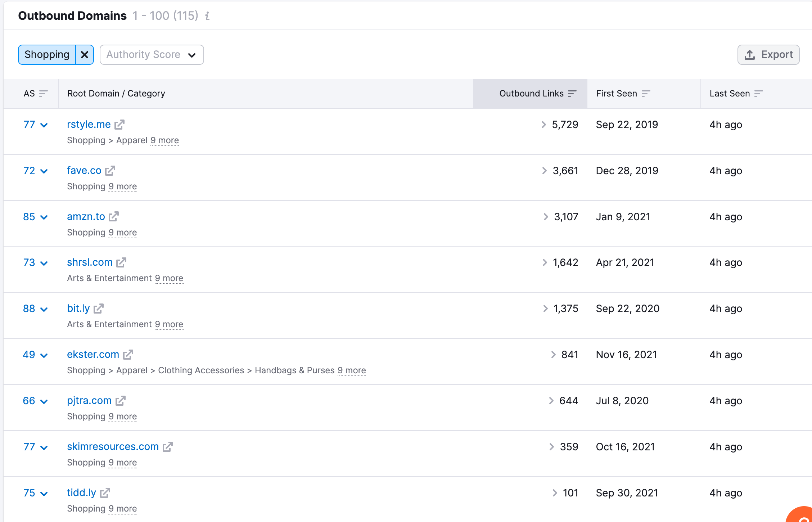Open ekster.com external link icon
The width and height of the screenshot is (812, 522).
(x=128, y=355)
